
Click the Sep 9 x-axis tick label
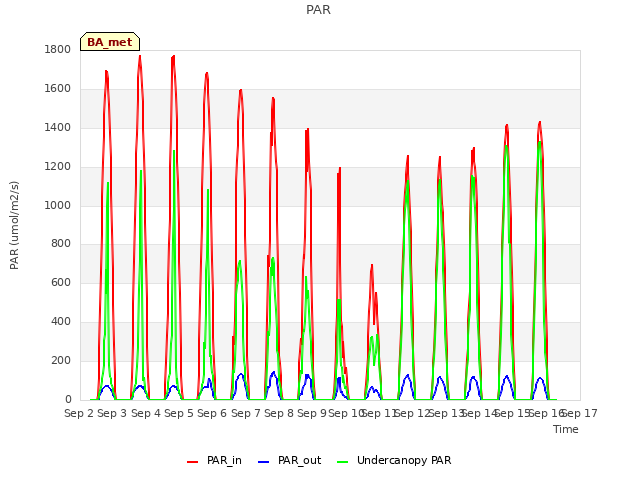312,413
